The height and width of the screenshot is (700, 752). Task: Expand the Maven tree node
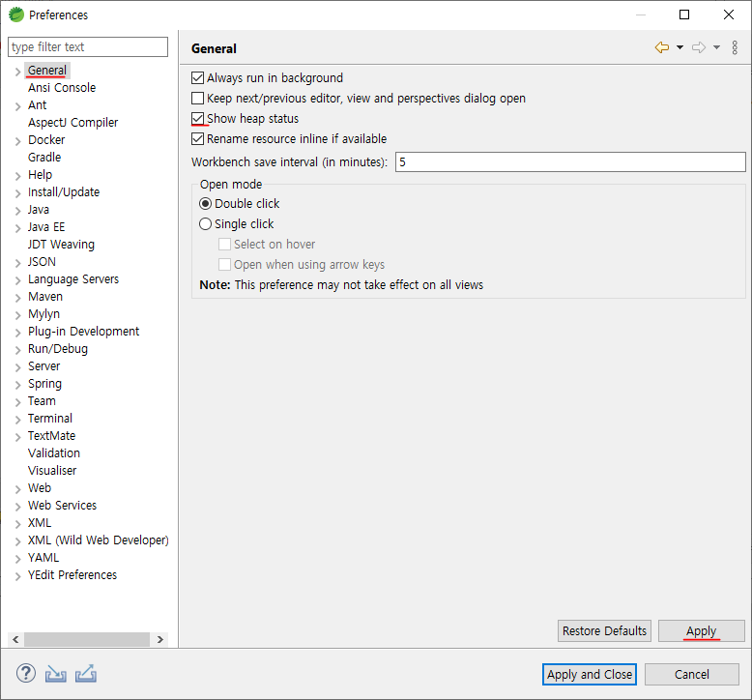coord(17,298)
